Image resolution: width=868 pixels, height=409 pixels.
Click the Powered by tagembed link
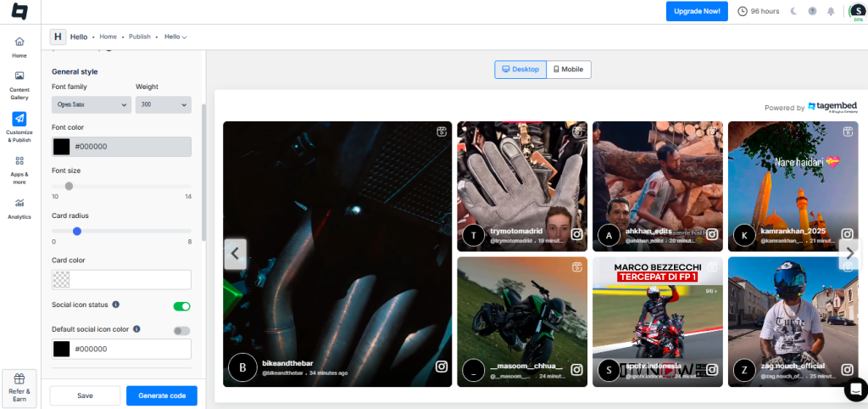pos(810,108)
